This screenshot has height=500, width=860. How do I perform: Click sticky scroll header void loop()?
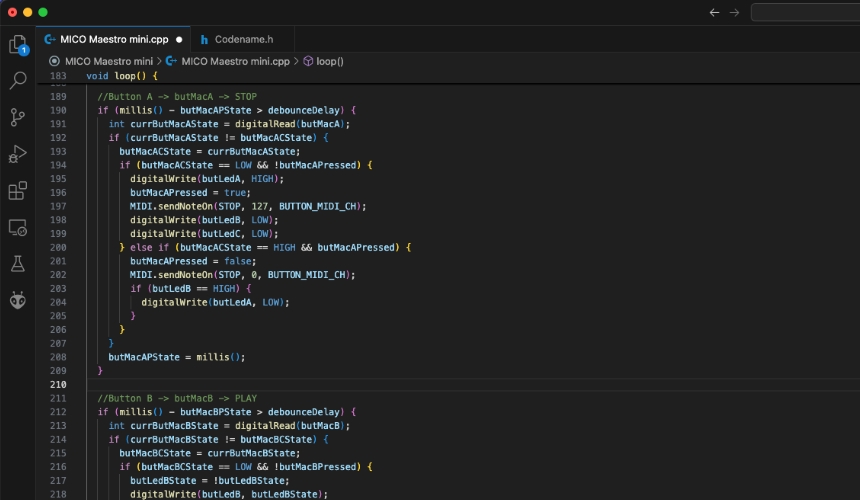click(122, 76)
